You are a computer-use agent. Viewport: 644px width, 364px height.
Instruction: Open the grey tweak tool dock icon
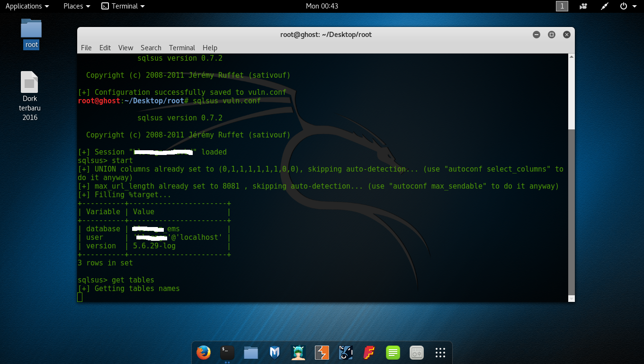pos(417,353)
